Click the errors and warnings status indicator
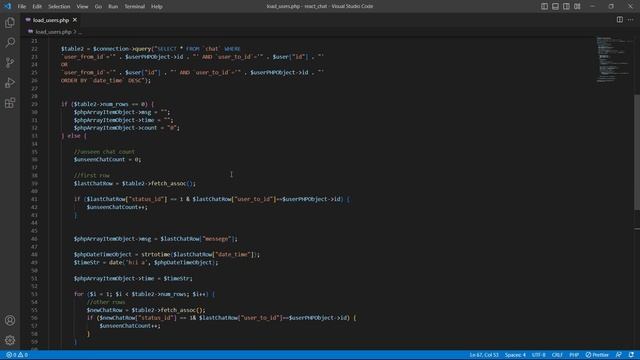This screenshot has width=640, height=360. pos(17,355)
